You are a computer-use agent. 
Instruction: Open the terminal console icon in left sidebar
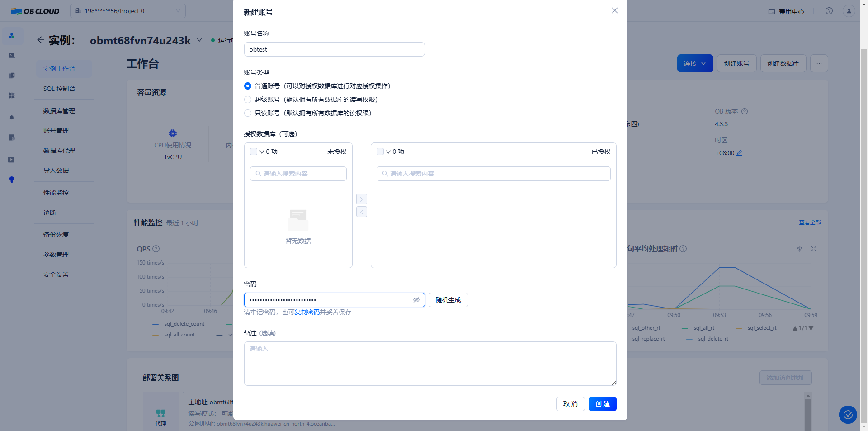click(12, 56)
